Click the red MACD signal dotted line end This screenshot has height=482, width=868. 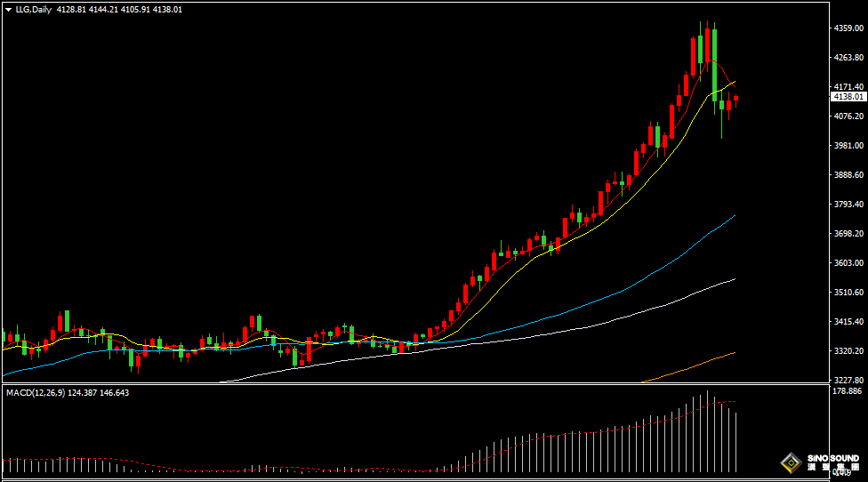point(735,401)
